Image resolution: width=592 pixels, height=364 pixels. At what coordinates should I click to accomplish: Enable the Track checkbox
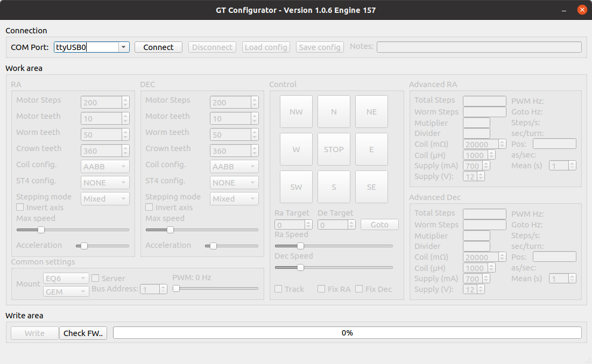pyautogui.click(x=278, y=289)
